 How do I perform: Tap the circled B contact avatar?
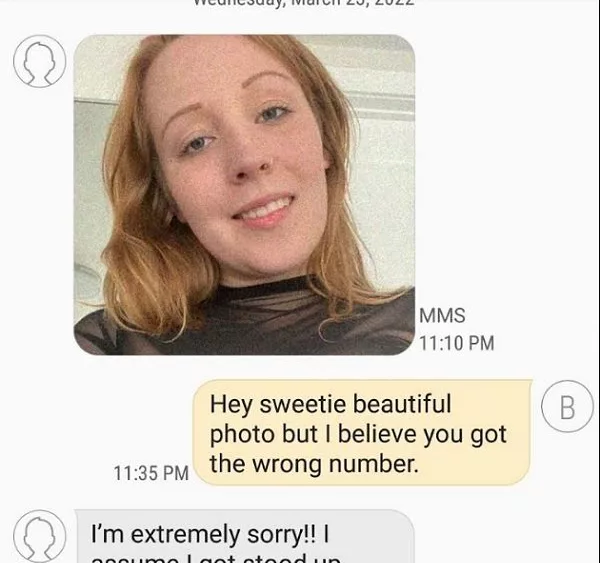[x=567, y=406]
